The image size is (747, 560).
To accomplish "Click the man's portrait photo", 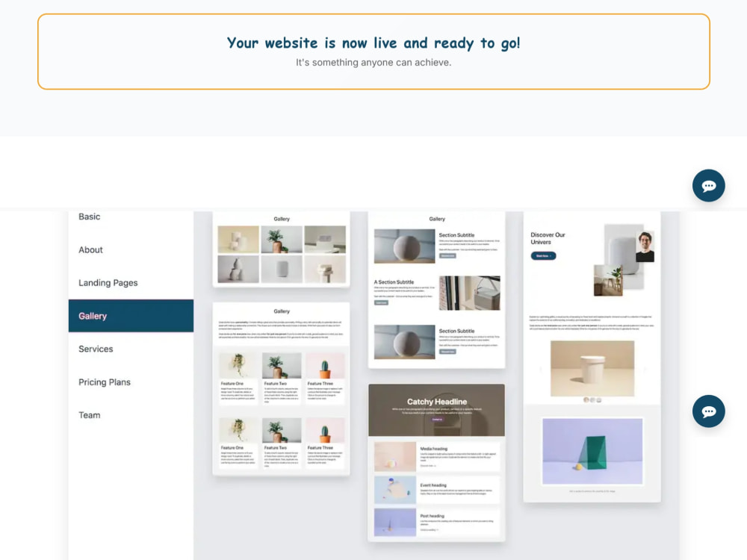I will pos(645,246).
